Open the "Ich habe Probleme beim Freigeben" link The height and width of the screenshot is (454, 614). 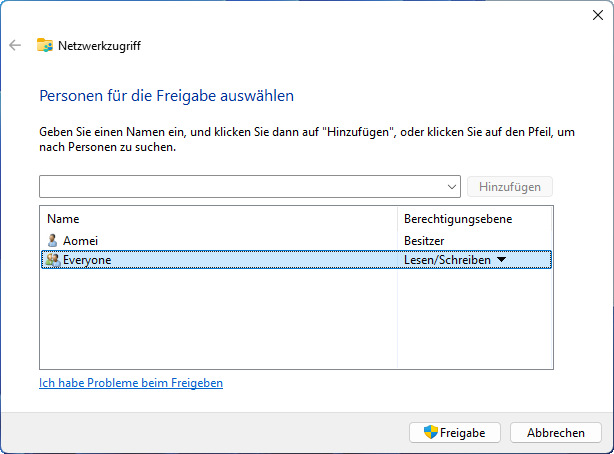(x=131, y=383)
